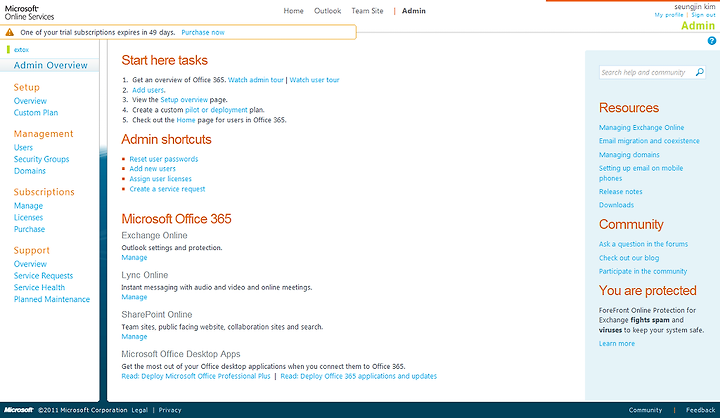Open Licenses in the sidebar
This screenshot has width=720, height=418.
[28, 217]
